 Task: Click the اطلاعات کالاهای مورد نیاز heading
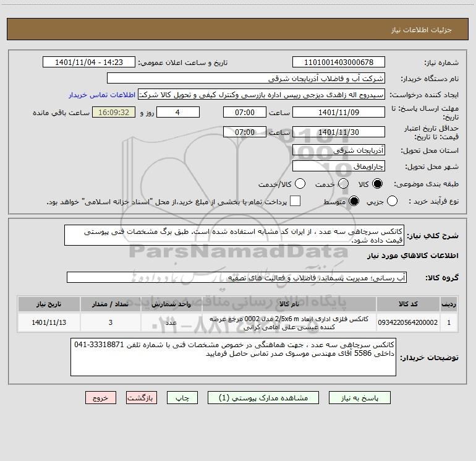[x=412, y=256]
